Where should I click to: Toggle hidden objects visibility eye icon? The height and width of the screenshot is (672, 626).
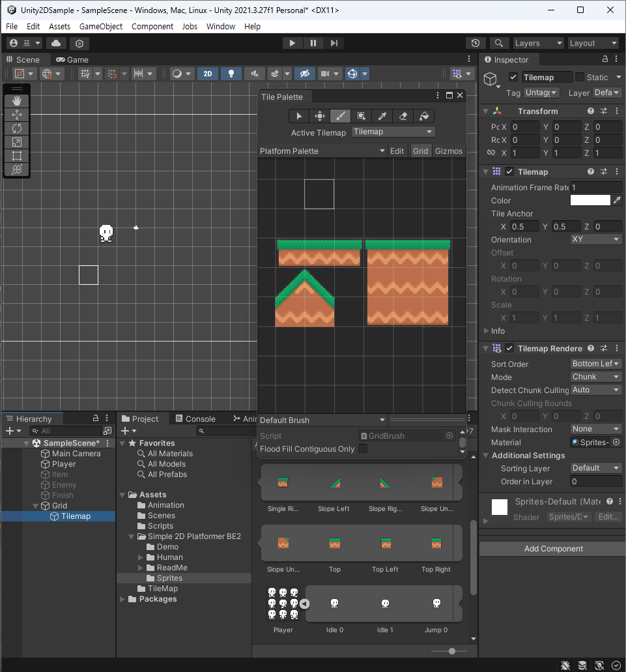click(304, 74)
